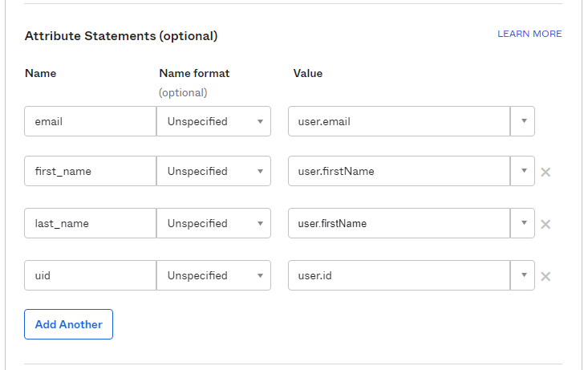Screen dimensions: 588x370
Task: Open value dropdown arrow for user.email
Action: pyautogui.click(x=523, y=121)
